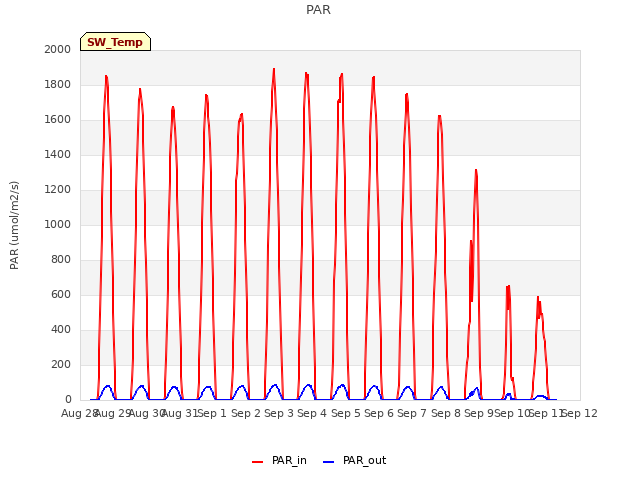This screenshot has height=480, width=640.
Task: Click the Sep 4 x-axis date label
Action: (312, 413)
